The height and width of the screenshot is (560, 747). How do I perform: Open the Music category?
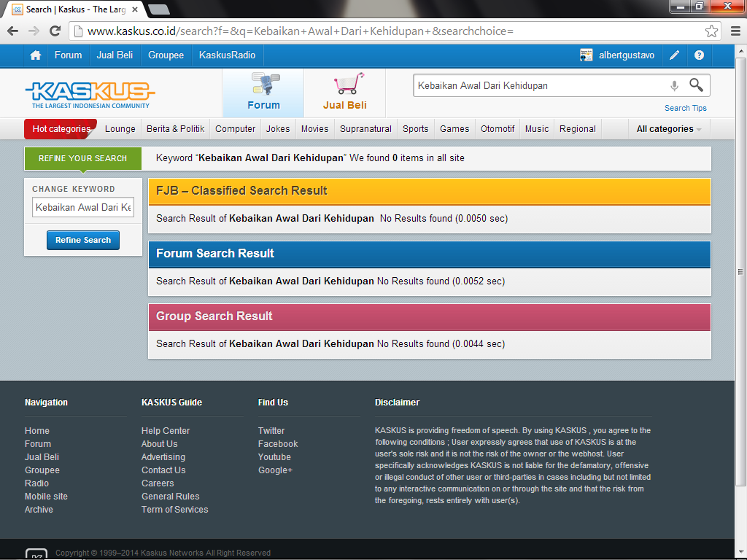pos(537,129)
